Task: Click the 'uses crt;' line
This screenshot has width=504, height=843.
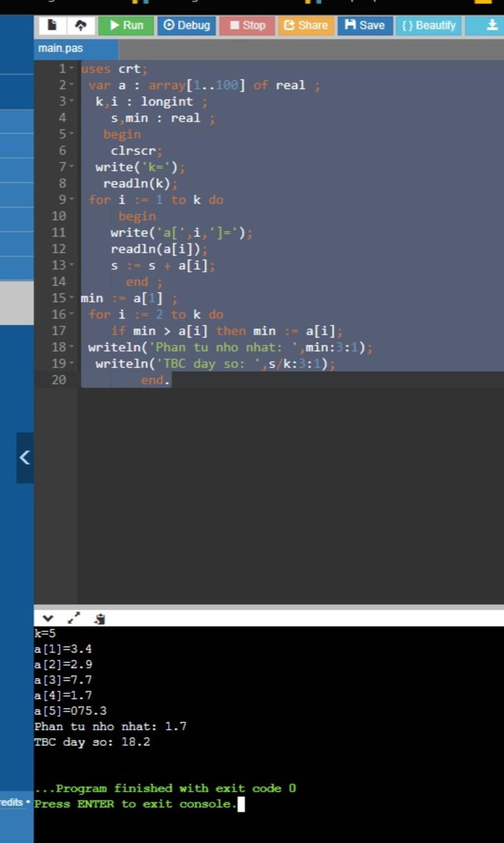Action: tap(114, 69)
